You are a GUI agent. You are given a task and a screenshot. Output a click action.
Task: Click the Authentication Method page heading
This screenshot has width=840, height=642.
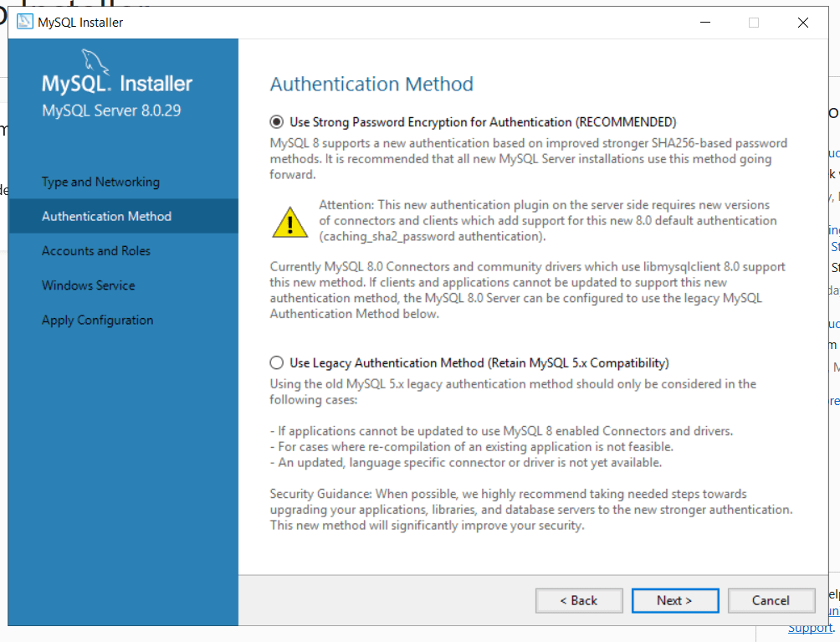coord(371,84)
